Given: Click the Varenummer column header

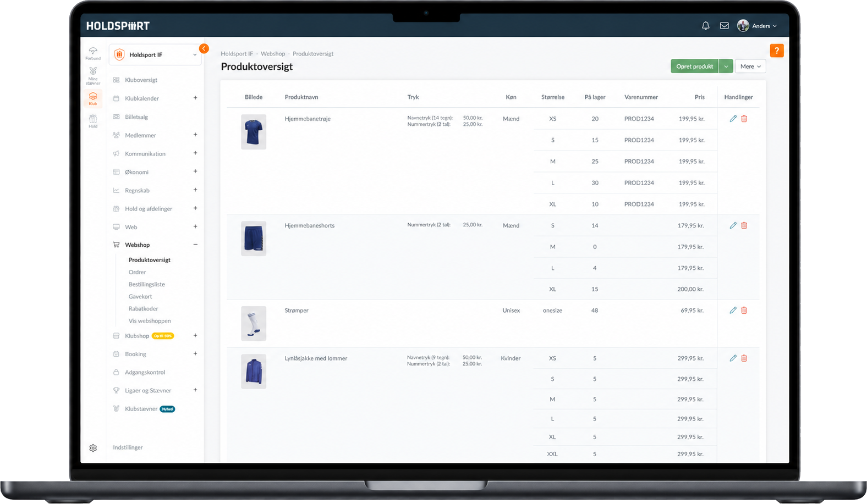Looking at the screenshot, I should (641, 97).
